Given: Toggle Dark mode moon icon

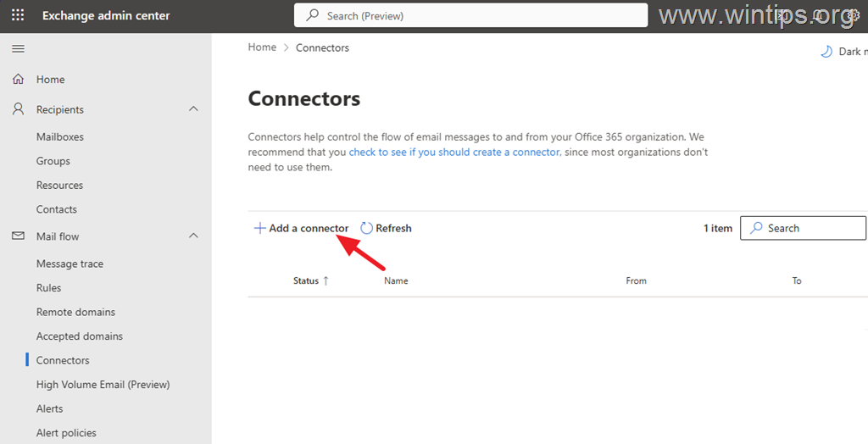Looking at the screenshot, I should (826, 52).
